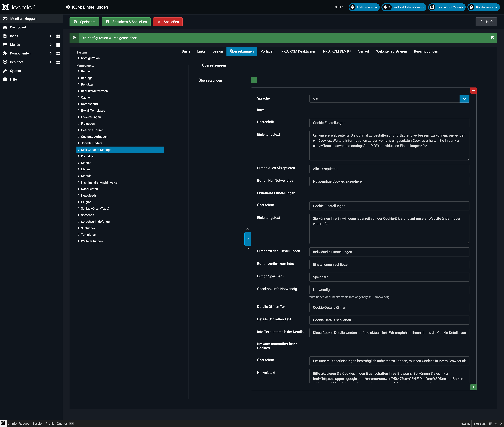Select Kick Consent Manager component
Viewport: 504px width, 427px height.
[x=120, y=150]
